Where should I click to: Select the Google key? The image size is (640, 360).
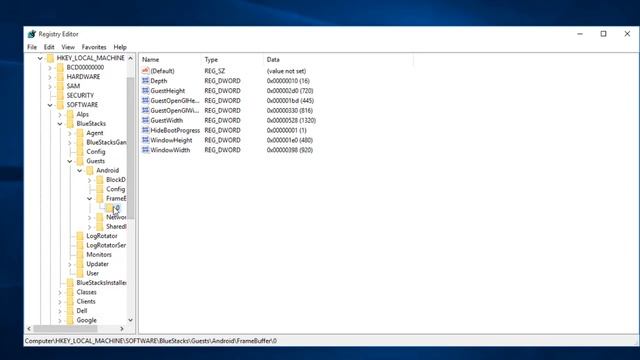coord(87,320)
